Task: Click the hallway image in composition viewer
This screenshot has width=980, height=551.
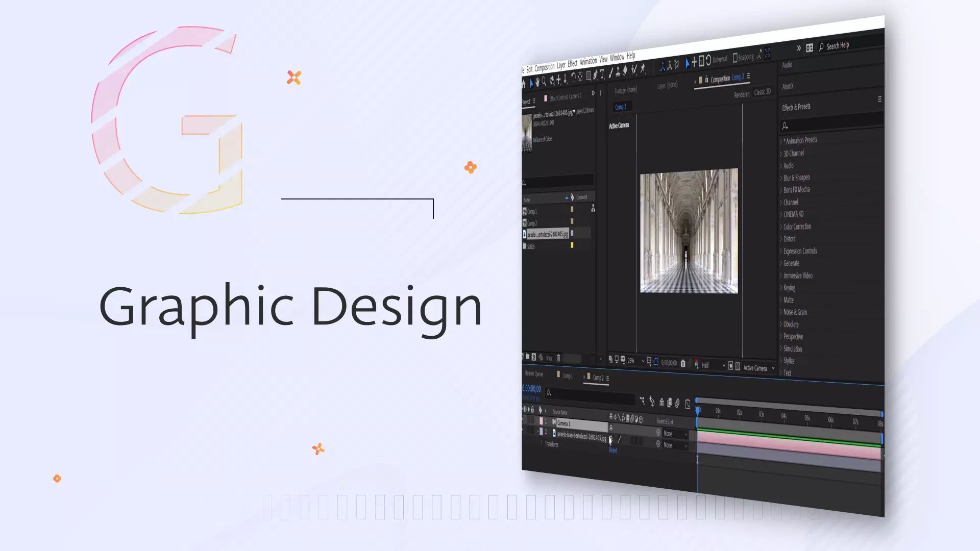Action: 689,231
